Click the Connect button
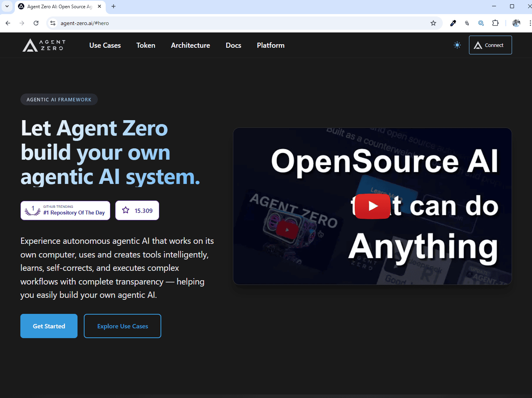This screenshot has height=398, width=532. click(490, 45)
